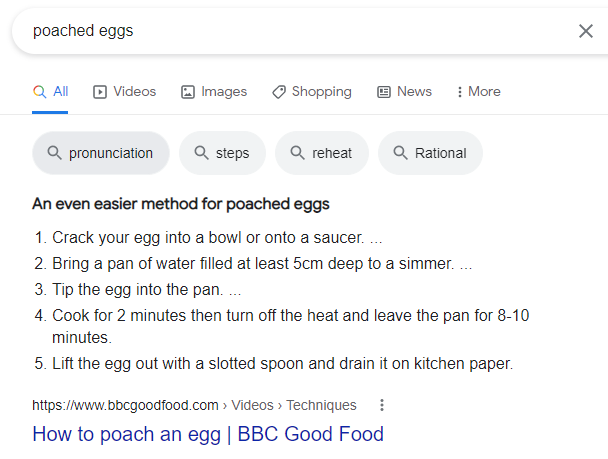Click the Videos play icon
Viewport: 608px width, 459px height.
coord(100,92)
